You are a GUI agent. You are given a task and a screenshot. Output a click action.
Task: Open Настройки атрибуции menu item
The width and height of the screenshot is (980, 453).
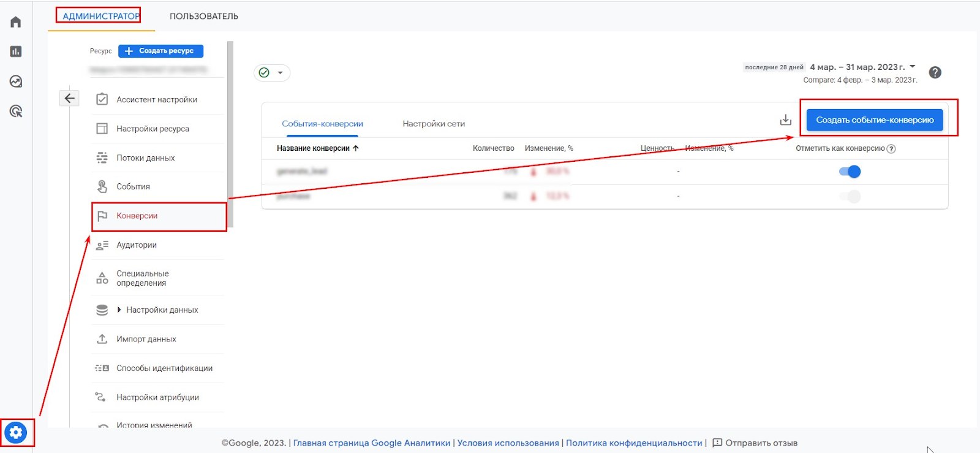click(x=159, y=397)
